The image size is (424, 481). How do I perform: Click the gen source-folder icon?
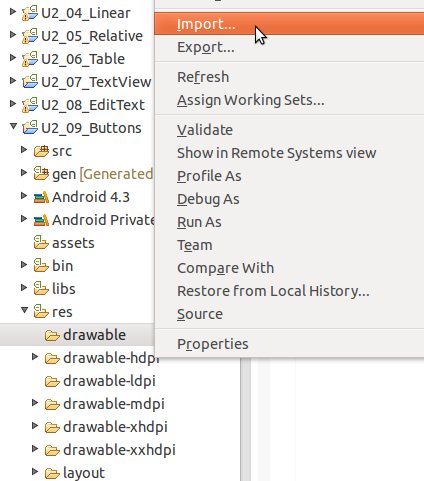pyautogui.click(x=41, y=174)
